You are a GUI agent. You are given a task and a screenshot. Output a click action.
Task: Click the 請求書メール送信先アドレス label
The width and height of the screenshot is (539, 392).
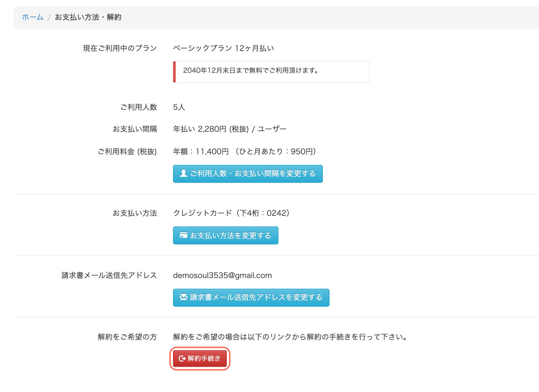[x=109, y=275]
